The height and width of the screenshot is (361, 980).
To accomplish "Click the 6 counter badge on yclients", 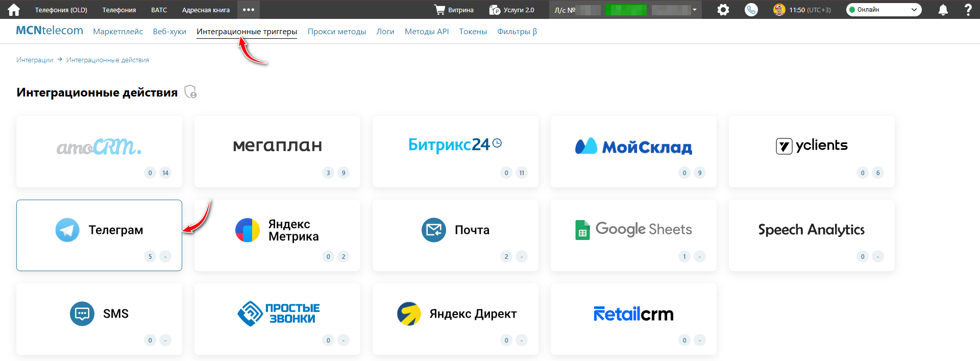I will point(878,173).
